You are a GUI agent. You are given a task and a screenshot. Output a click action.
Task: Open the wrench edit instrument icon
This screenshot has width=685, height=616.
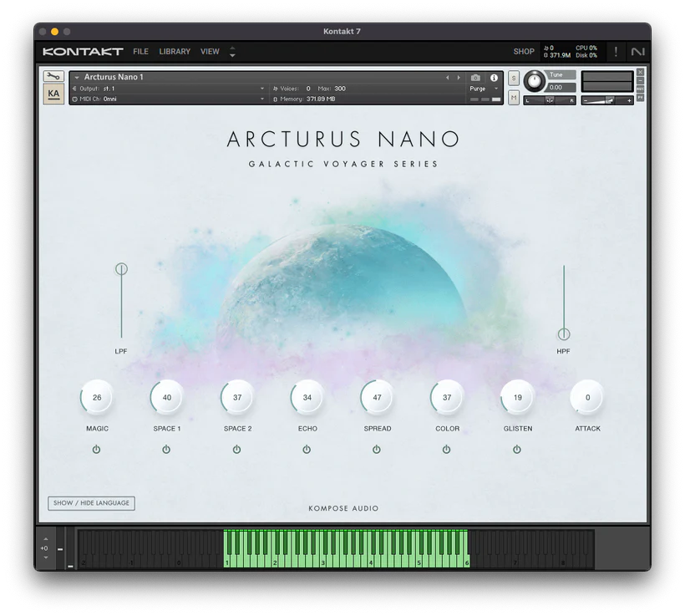pyautogui.click(x=53, y=75)
